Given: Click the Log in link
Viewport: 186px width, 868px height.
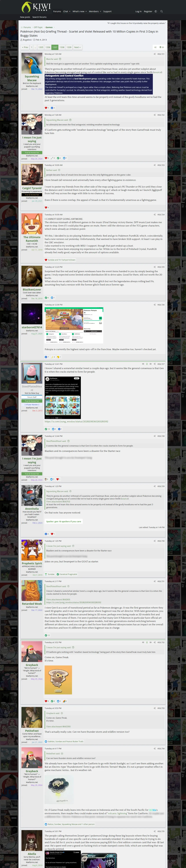Looking at the screenshot, I should (138, 11).
